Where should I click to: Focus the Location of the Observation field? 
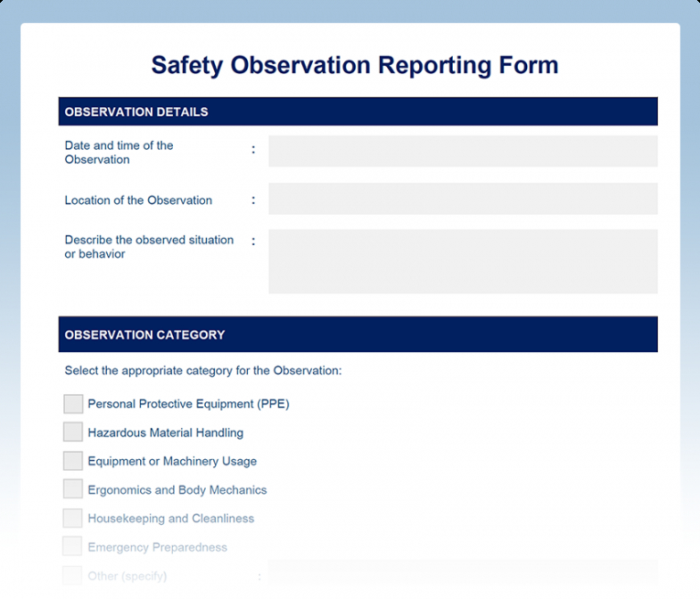coord(462,199)
